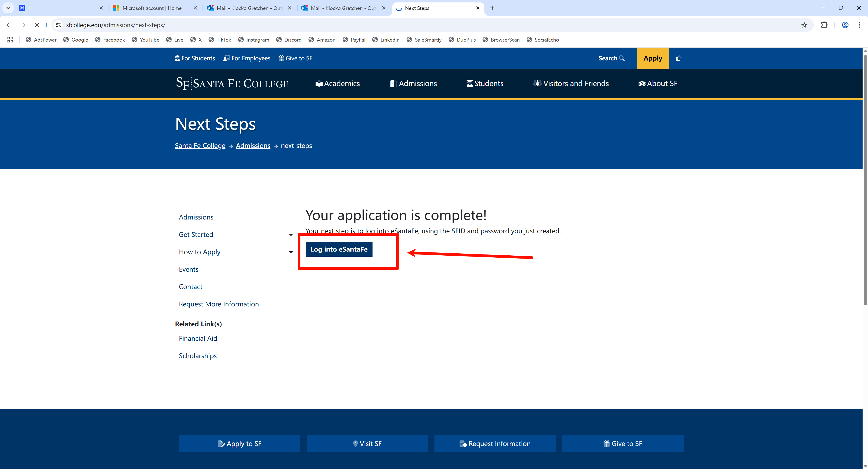Open the Scholarships related link
Screen dimensions: 868x469
pyautogui.click(x=198, y=356)
